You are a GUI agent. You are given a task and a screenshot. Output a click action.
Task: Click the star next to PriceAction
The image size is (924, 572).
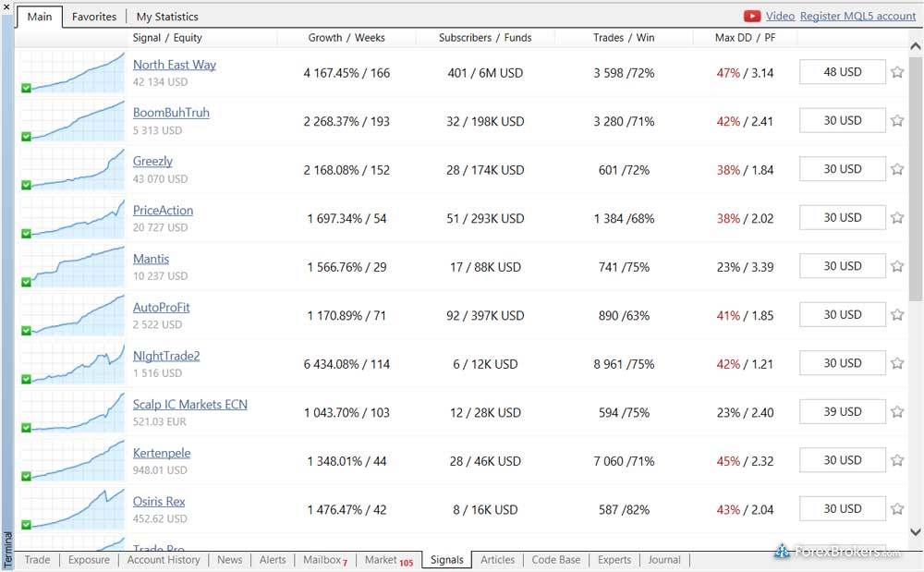click(897, 218)
